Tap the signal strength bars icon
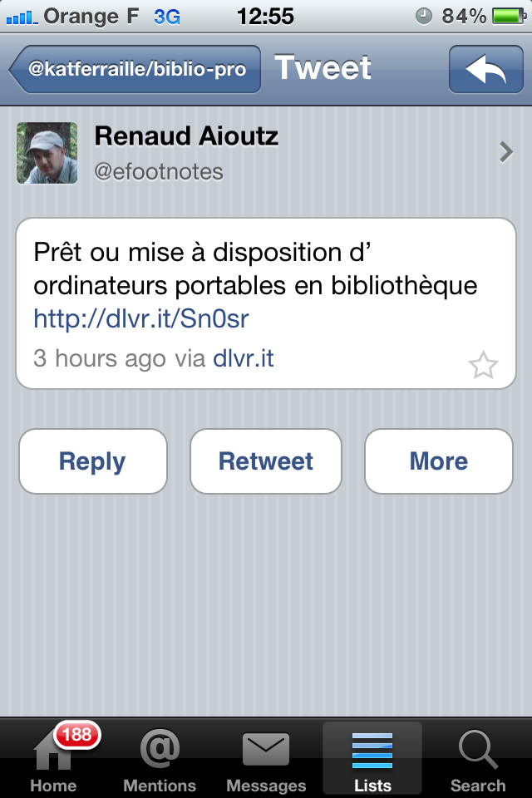This screenshot has width=532, height=798. [22, 16]
